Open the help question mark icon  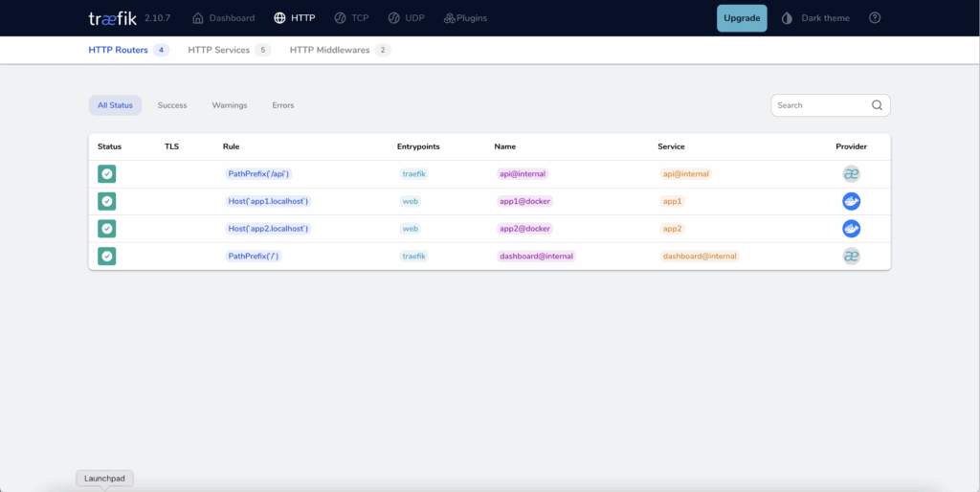coord(875,18)
